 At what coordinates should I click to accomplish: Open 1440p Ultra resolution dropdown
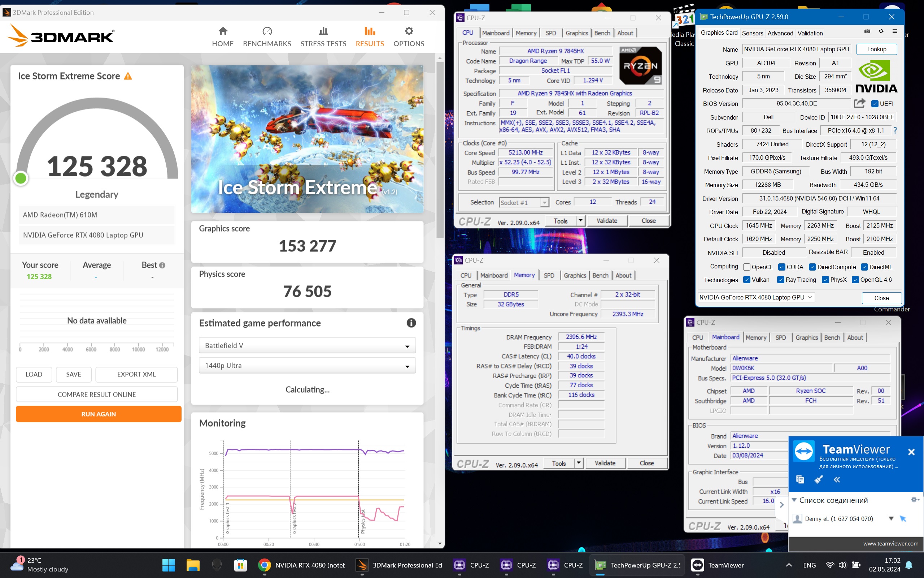click(x=307, y=366)
